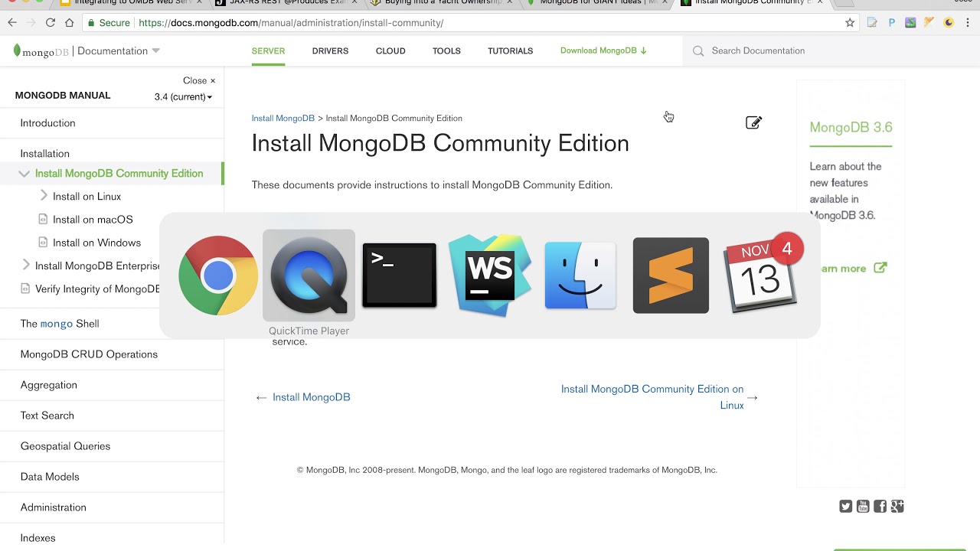
Task: Switch to Finder in the app switcher
Action: pyautogui.click(x=580, y=275)
